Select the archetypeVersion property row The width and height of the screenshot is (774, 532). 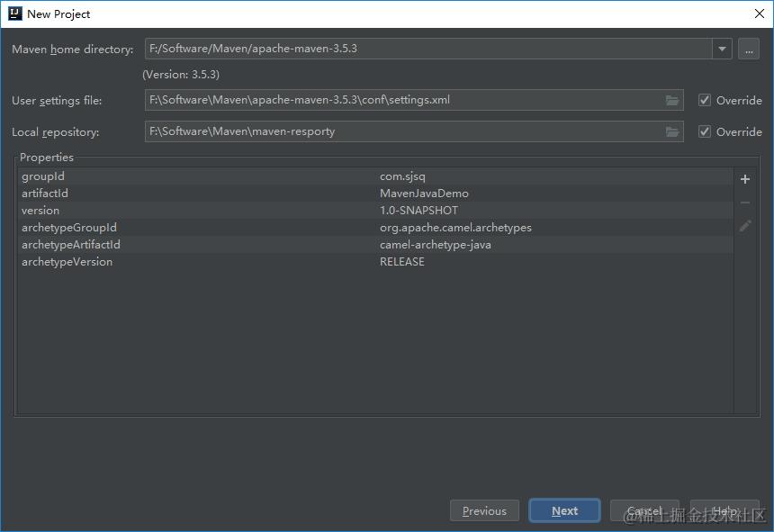coord(375,262)
